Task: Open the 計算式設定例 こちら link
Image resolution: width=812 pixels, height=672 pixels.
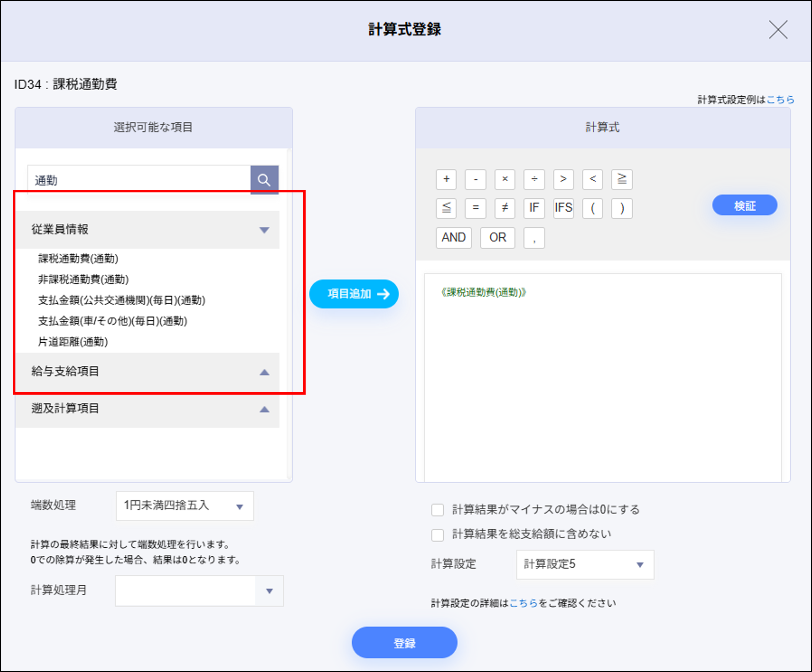Action: click(780, 100)
